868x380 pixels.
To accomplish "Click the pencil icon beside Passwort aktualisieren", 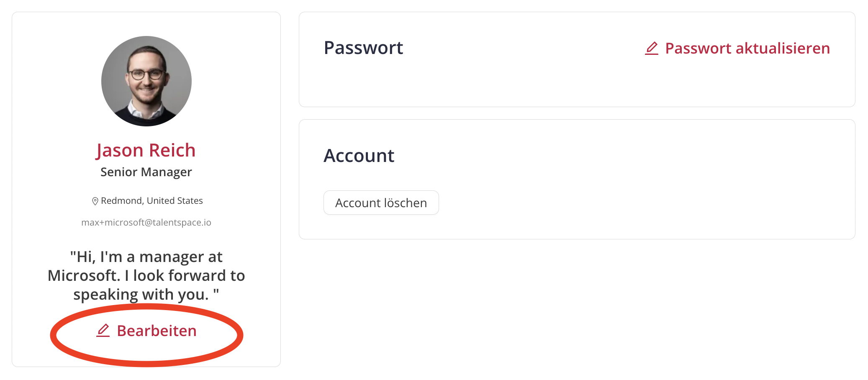I will coord(652,48).
